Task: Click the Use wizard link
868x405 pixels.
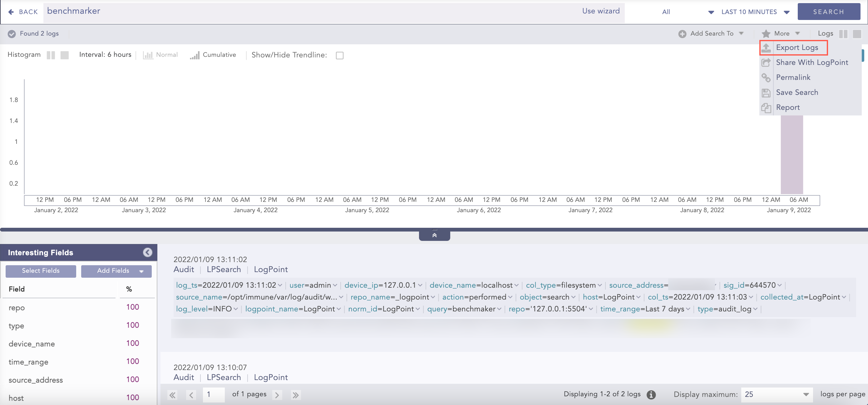Action: pyautogui.click(x=600, y=11)
